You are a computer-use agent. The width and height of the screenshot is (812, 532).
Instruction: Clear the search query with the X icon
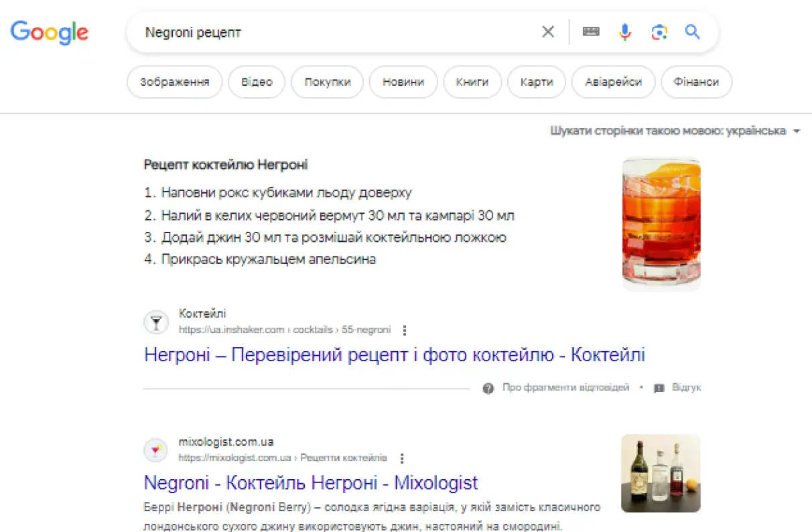click(x=548, y=31)
